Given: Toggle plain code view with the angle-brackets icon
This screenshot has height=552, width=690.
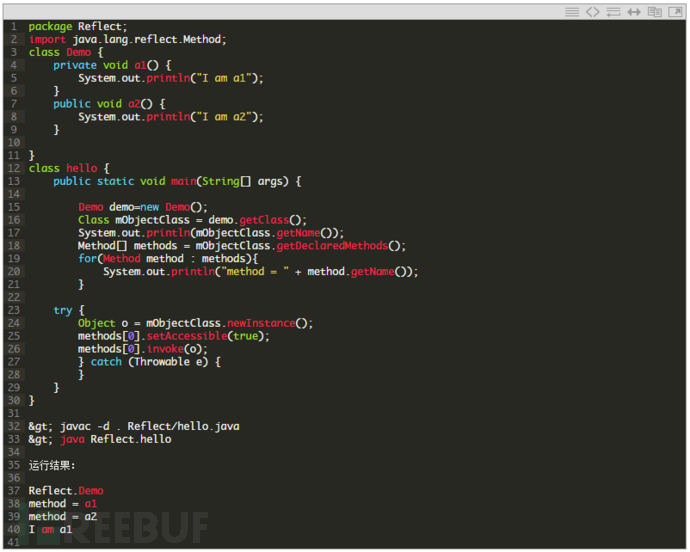Looking at the screenshot, I should [592, 12].
